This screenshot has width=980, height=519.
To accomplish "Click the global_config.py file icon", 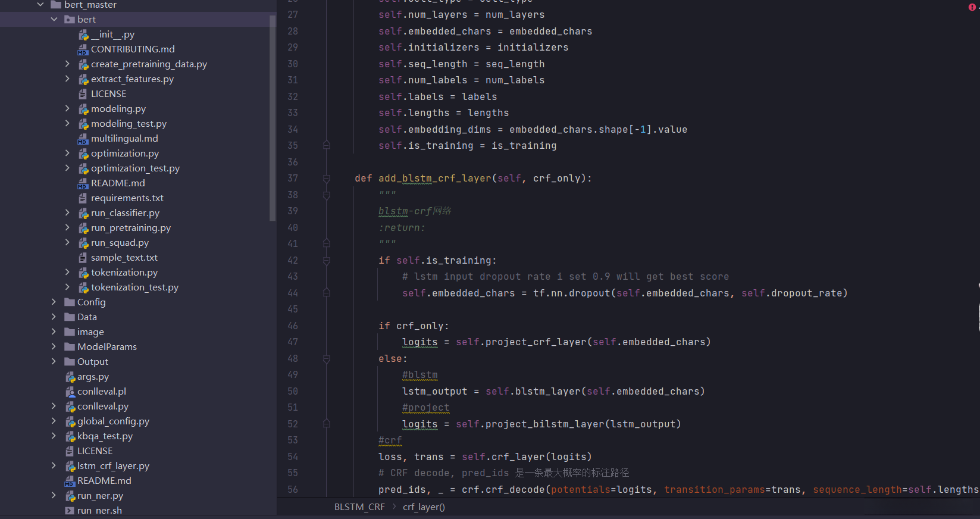I will (x=70, y=421).
